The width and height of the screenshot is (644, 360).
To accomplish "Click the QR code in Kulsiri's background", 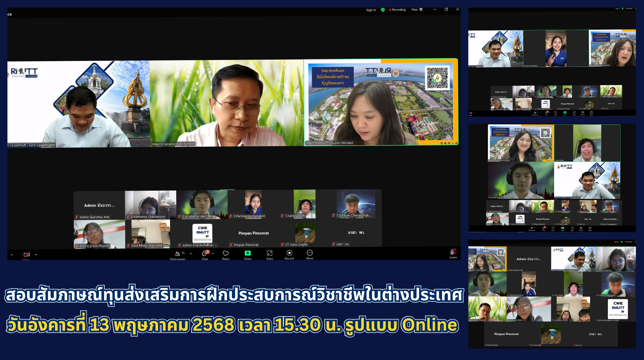I will point(437,78).
